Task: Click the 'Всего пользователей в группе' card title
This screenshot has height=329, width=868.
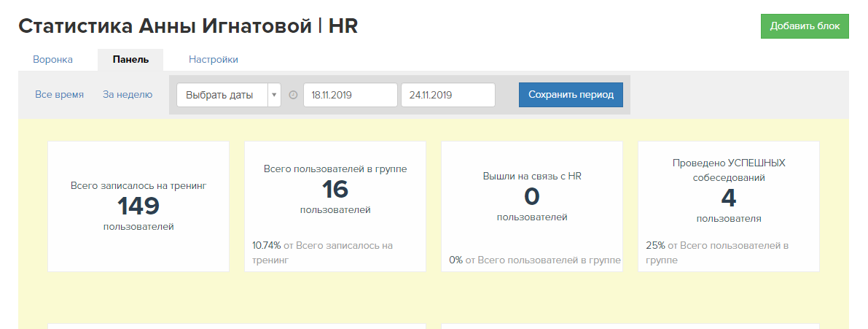Action: [x=335, y=169]
